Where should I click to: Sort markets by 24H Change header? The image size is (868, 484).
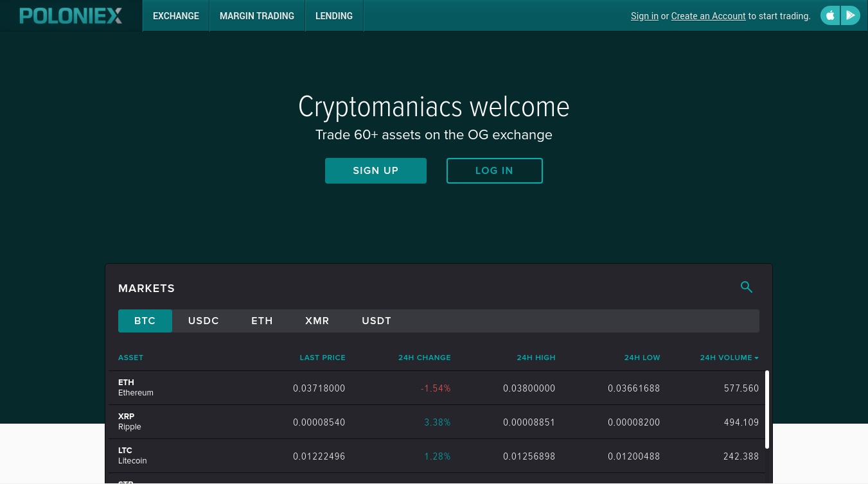[x=424, y=358]
